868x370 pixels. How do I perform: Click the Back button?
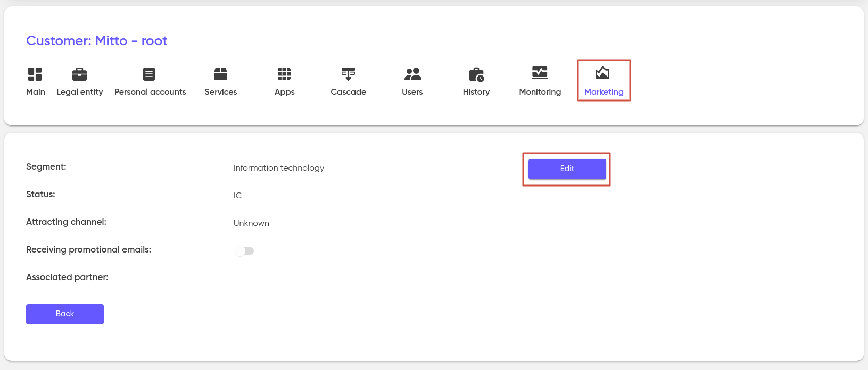coord(65,314)
